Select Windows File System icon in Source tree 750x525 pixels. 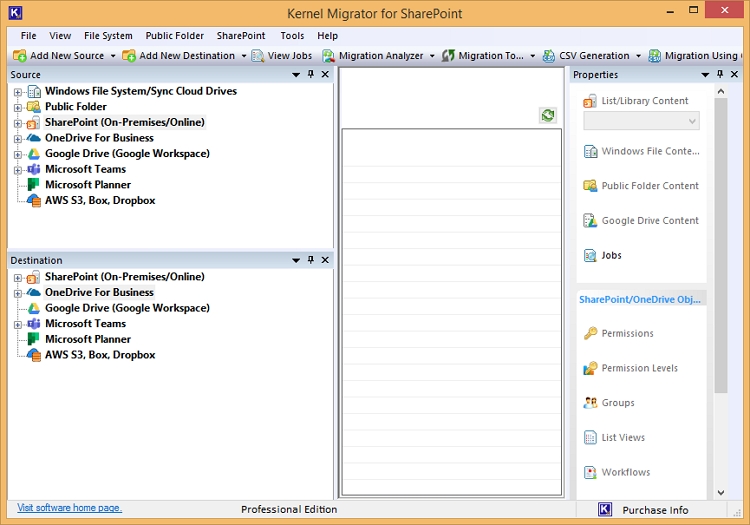pos(34,91)
